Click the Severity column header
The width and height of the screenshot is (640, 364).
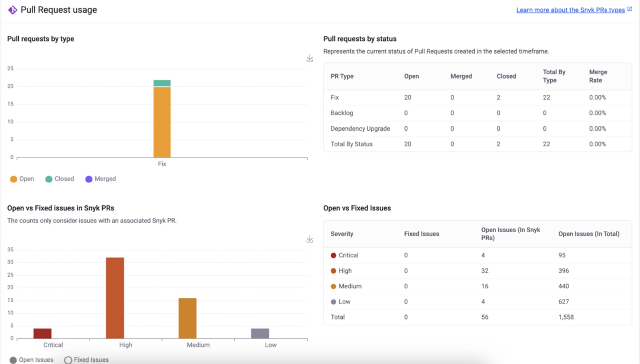point(342,234)
